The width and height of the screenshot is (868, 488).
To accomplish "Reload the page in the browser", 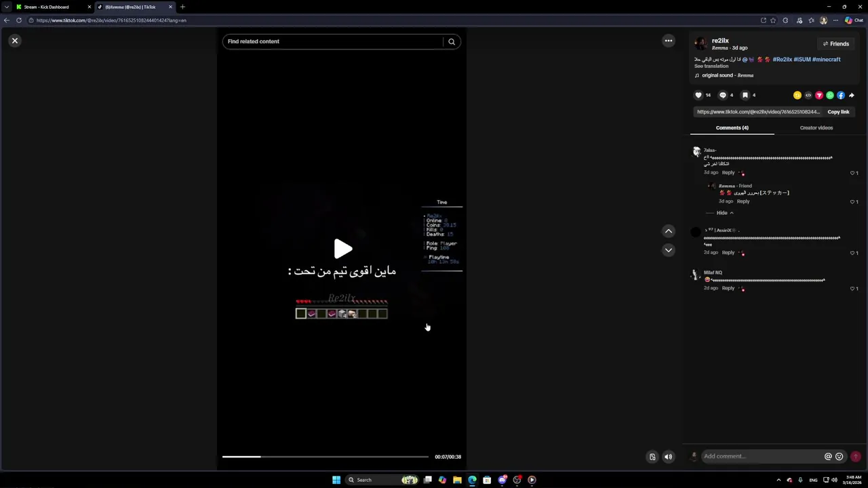I will [x=19, y=20].
